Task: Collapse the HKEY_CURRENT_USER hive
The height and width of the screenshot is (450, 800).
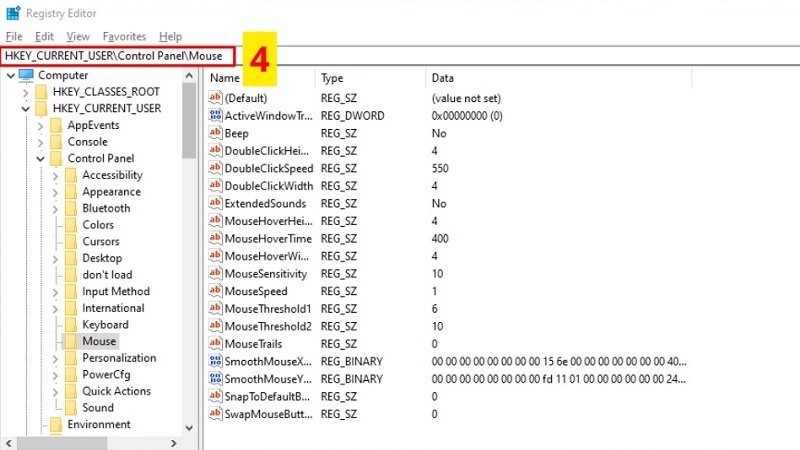Action: pos(26,109)
